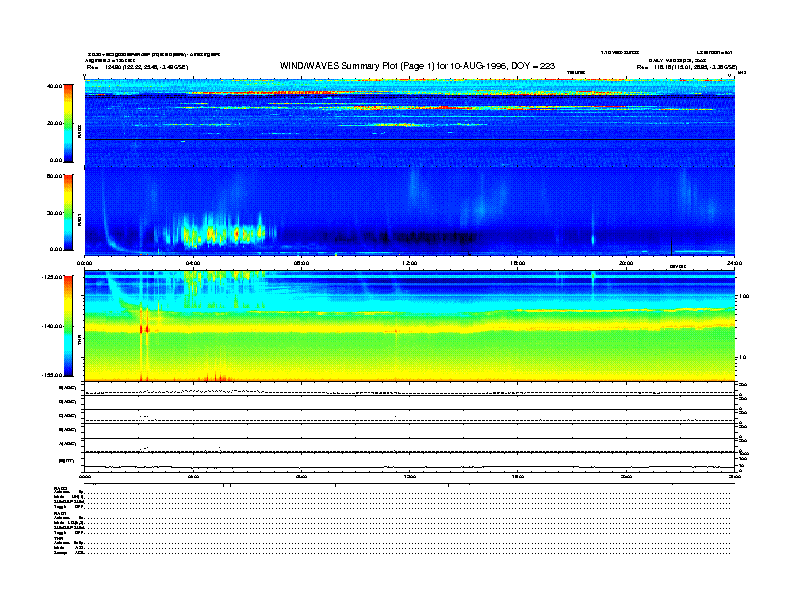Click the -155.00 label on TNR color scale

click(53, 375)
